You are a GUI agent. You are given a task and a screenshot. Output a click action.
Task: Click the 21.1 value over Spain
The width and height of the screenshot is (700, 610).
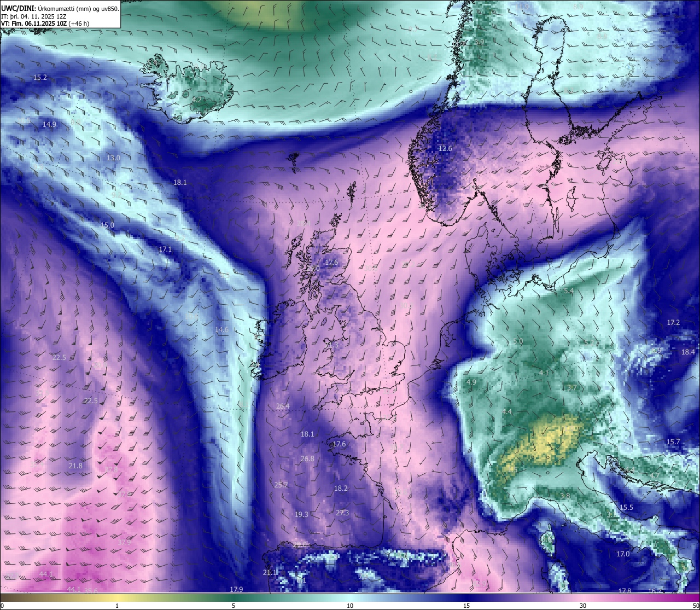coord(270,572)
